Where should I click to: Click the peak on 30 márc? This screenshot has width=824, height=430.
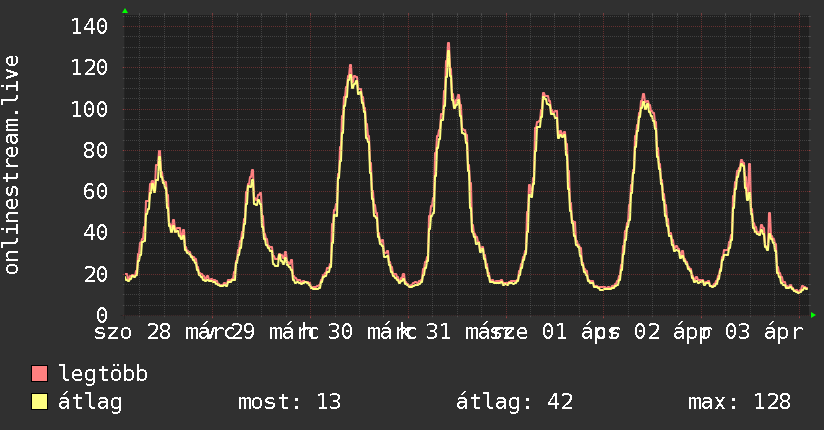pyautogui.click(x=351, y=66)
